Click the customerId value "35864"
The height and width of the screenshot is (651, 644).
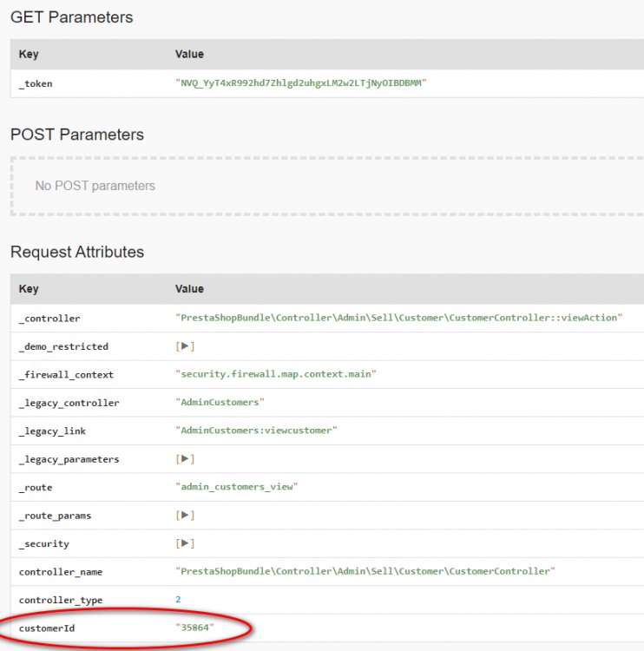[x=194, y=628]
